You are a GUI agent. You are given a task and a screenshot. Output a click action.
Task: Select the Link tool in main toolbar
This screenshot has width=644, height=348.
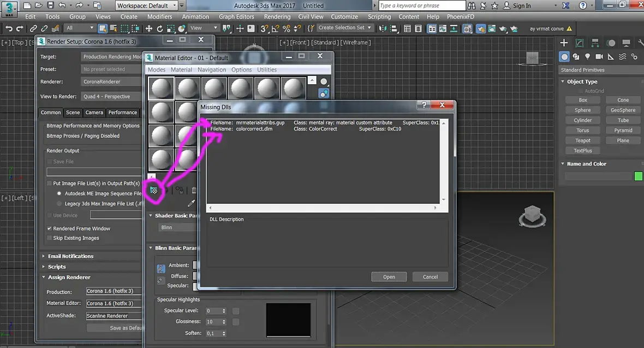click(33, 28)
